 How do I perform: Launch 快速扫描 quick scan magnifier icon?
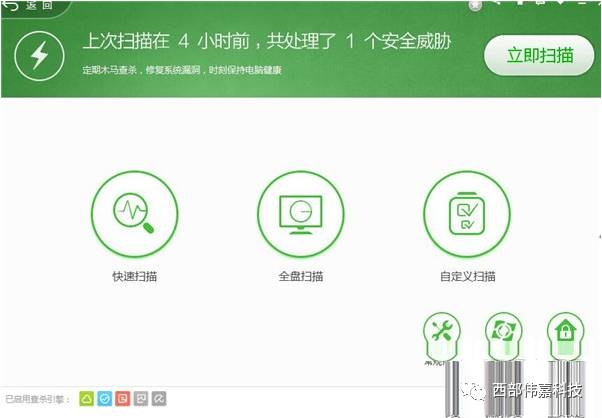pos(135,214)
